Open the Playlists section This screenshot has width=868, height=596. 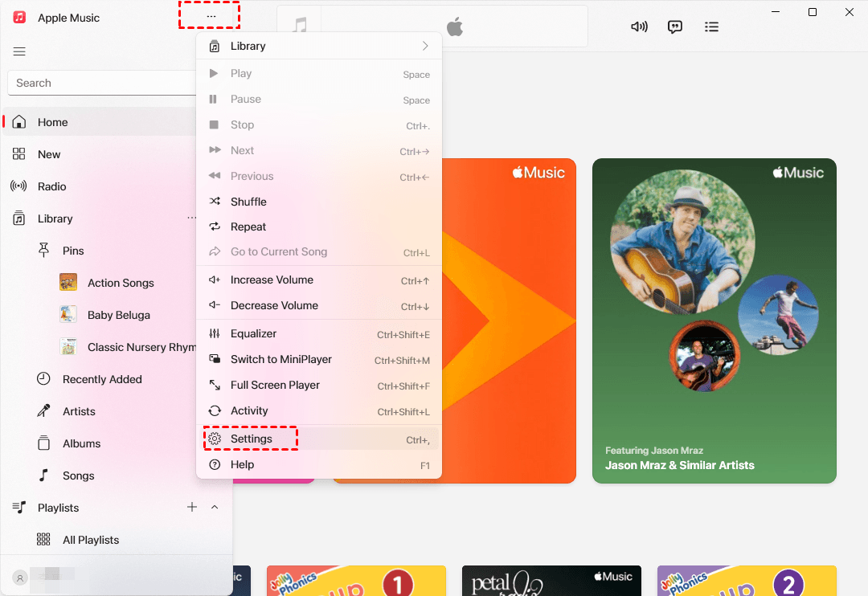point(58,508)
